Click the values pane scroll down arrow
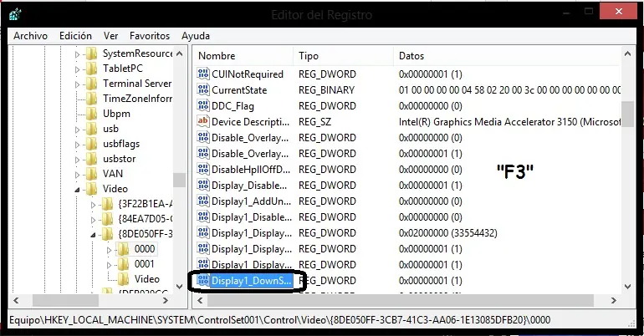This screenshot has width=644, height=336. pos(627,287)
